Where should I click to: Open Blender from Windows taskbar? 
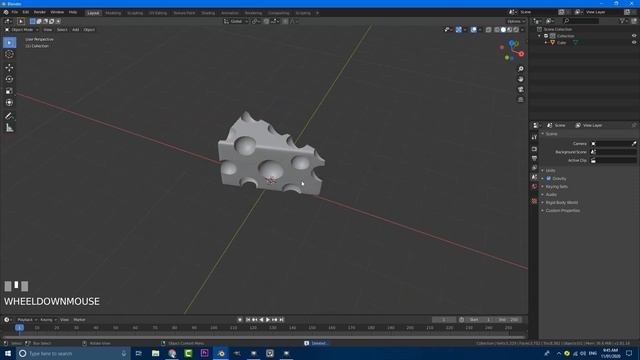[x=221, y=353]
